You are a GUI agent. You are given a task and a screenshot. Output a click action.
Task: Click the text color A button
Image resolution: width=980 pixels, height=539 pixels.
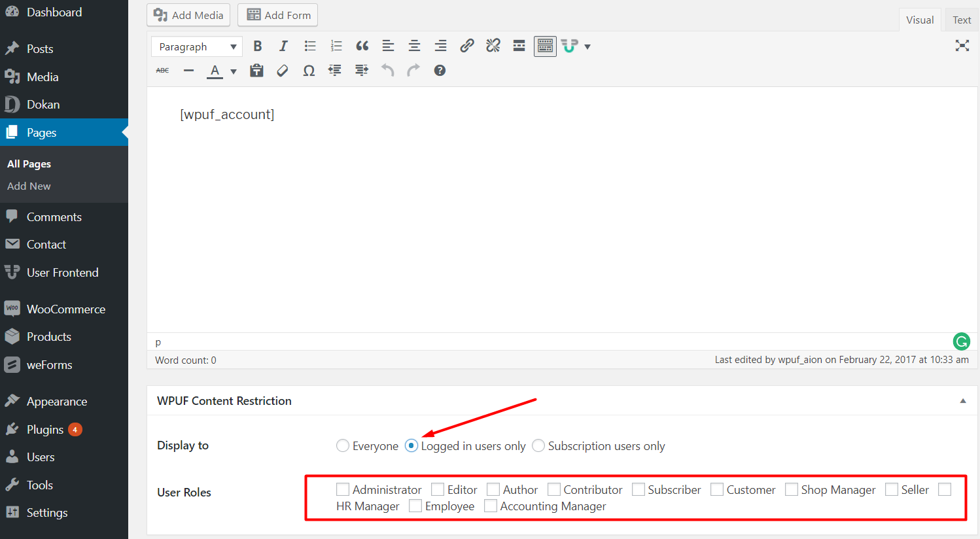[215, 71]
